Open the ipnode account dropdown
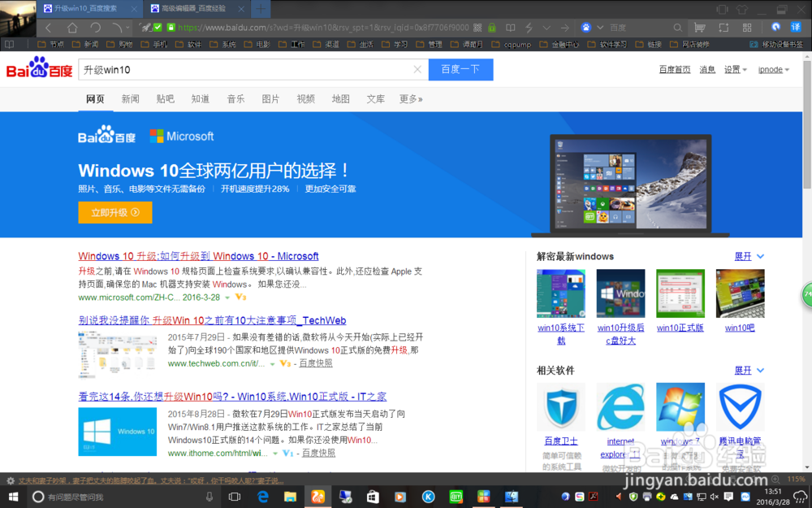 coord(773,69)
